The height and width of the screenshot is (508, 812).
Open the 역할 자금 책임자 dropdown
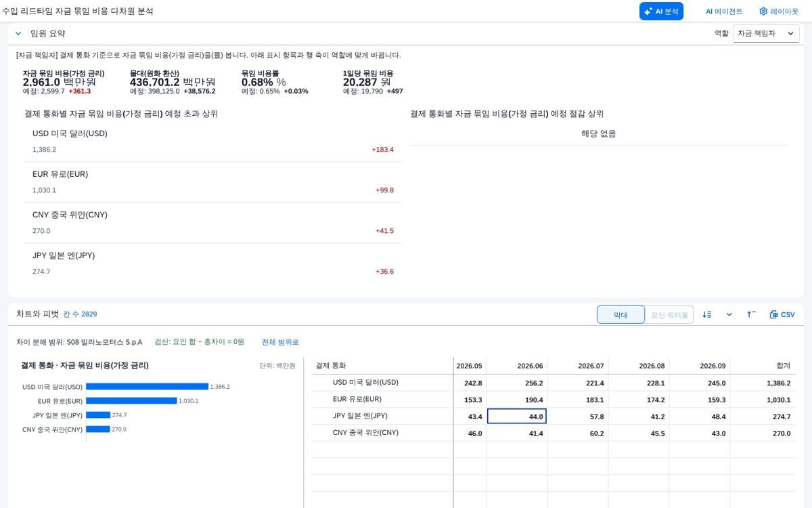tap(766, 33)
